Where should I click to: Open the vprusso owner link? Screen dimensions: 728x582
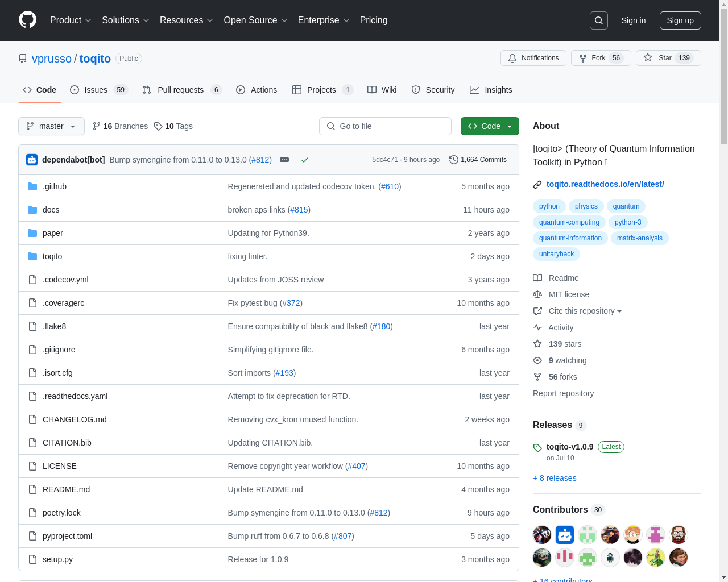coord(52,59)
